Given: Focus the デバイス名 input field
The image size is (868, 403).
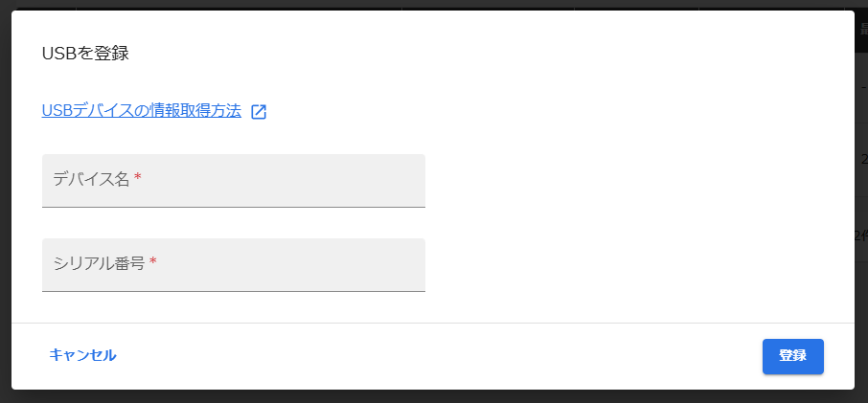Looking at the screenshot, I should pos(234,181).
